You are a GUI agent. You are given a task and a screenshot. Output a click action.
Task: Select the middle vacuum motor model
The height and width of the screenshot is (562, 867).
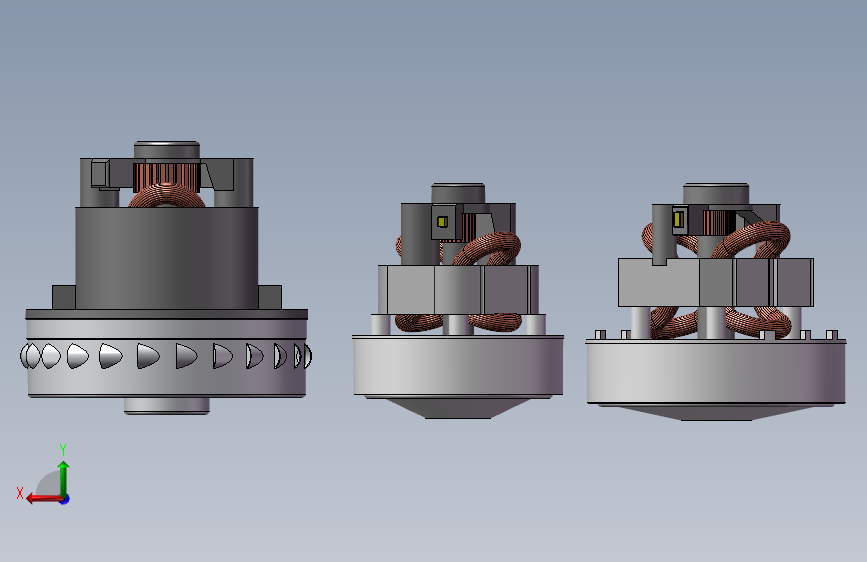[x=458, y=301]
